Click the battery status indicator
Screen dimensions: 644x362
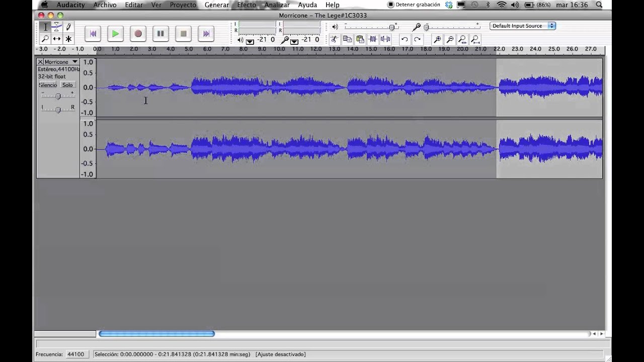(537, 5)
